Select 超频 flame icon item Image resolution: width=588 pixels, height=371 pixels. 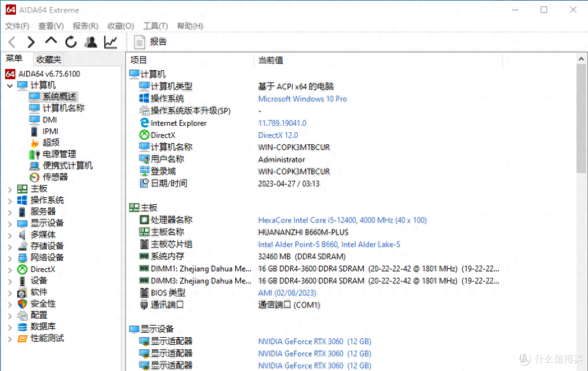point(34,143)
